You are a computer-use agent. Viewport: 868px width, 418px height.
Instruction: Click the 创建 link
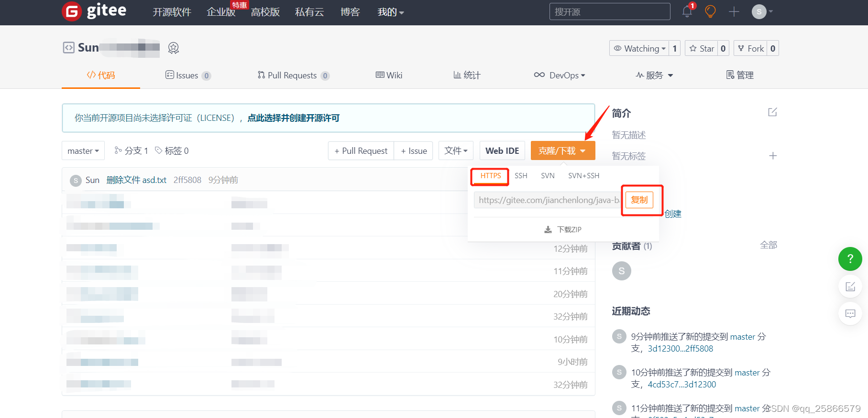tap(673, 214)
